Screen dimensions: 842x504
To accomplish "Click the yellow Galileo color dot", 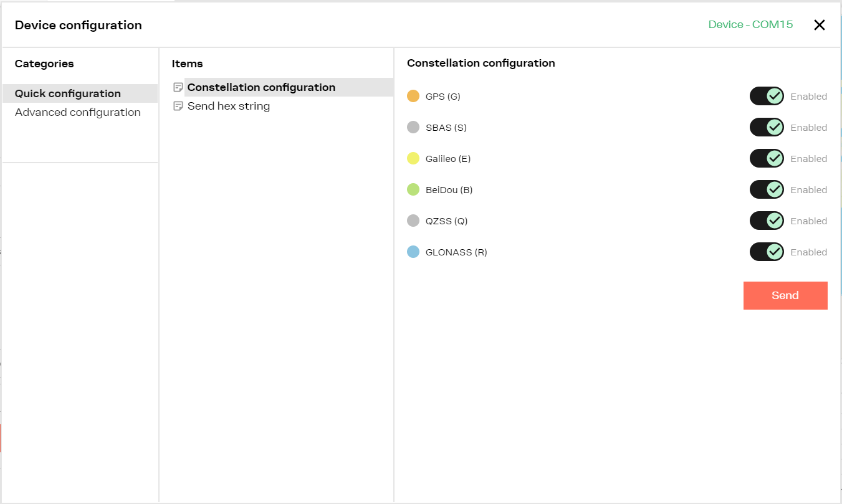I will 413,158.
